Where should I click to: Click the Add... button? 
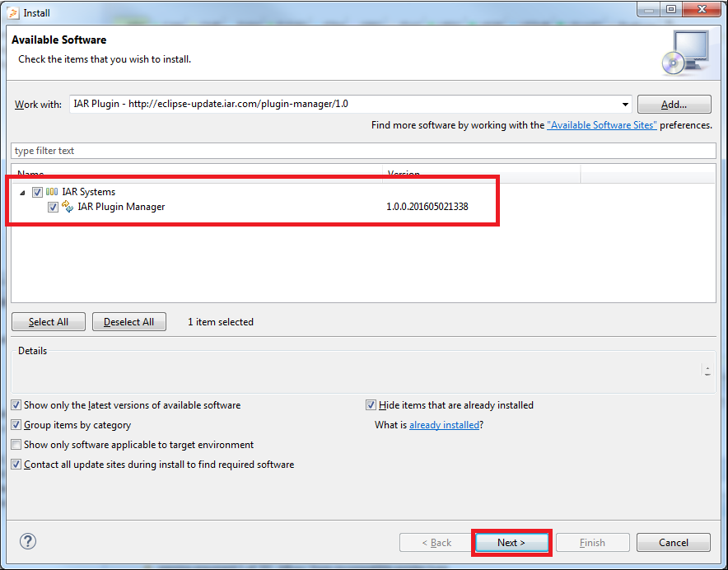674,104
